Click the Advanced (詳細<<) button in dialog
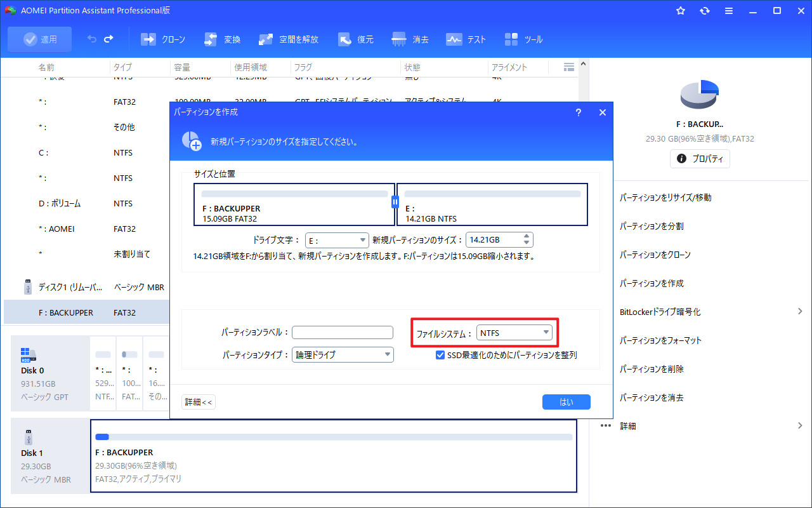 (x=199, y=402)
